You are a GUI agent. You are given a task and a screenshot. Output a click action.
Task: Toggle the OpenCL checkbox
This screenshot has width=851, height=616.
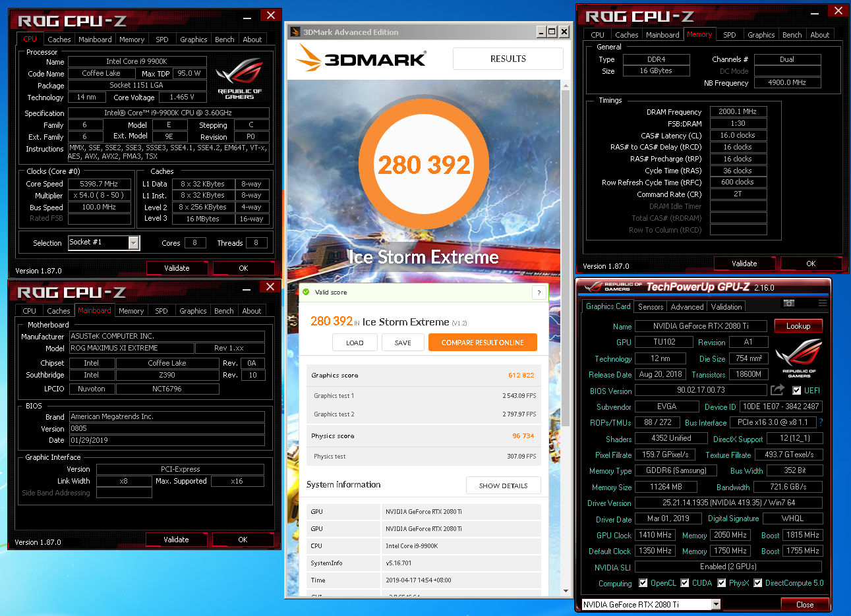click(643, 583)
